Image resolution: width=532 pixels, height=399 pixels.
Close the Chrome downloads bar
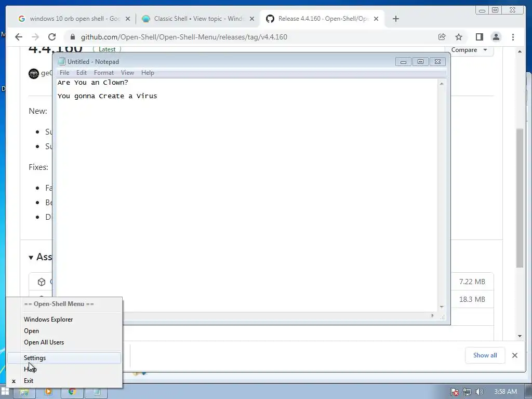tap(515, 355)
